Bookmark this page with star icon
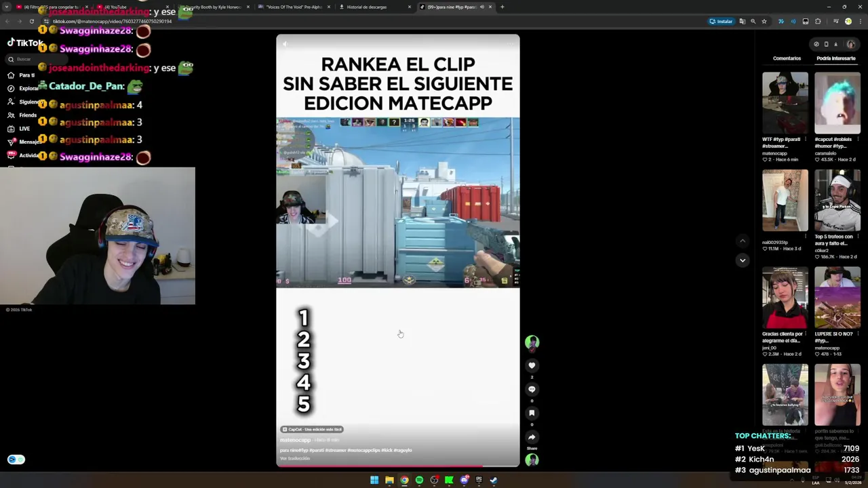 764,21
